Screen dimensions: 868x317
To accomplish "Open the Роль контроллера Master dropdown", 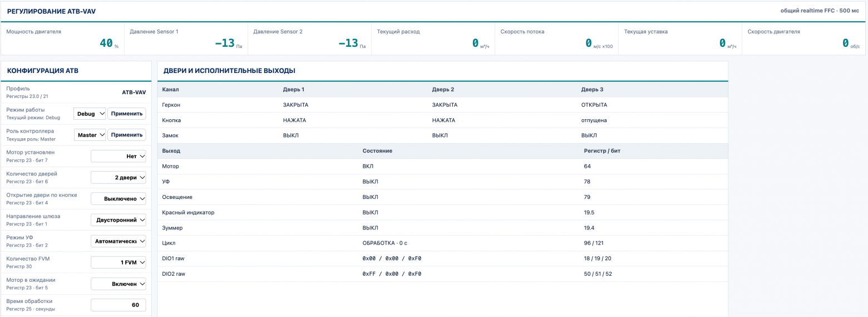I will 90,135.
